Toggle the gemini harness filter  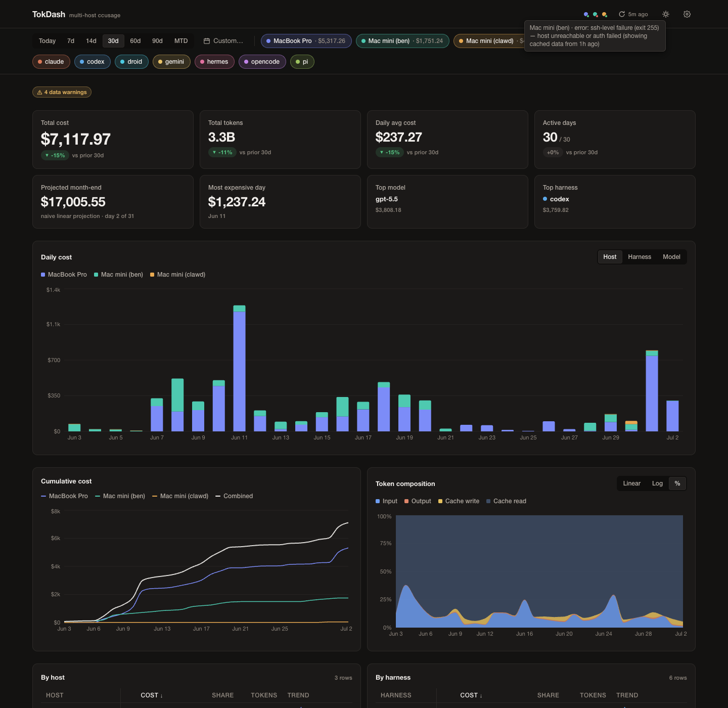(x=171, y=62)
